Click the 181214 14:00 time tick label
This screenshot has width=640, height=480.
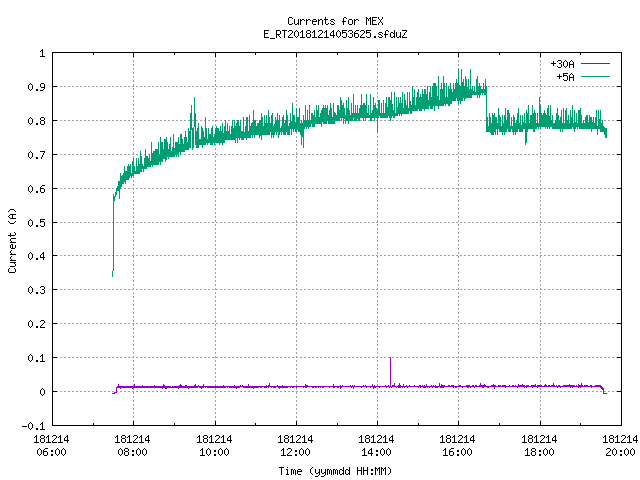[x=376, y=445]
